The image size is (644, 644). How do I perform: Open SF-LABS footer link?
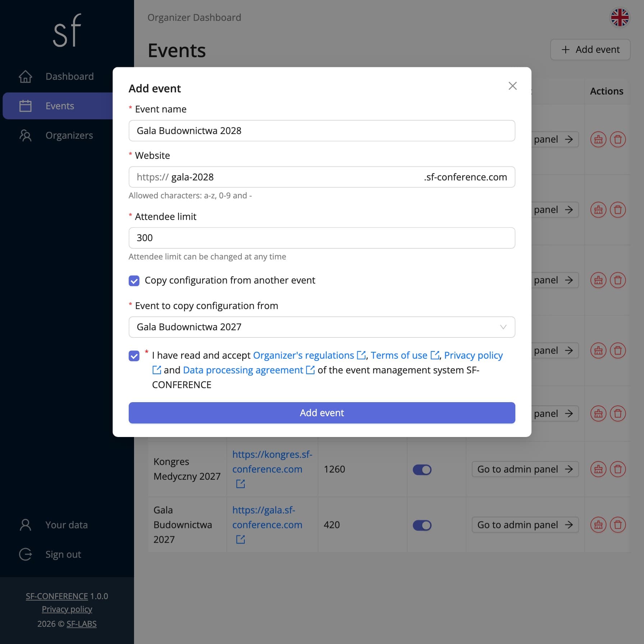click(x=82, y=624)
